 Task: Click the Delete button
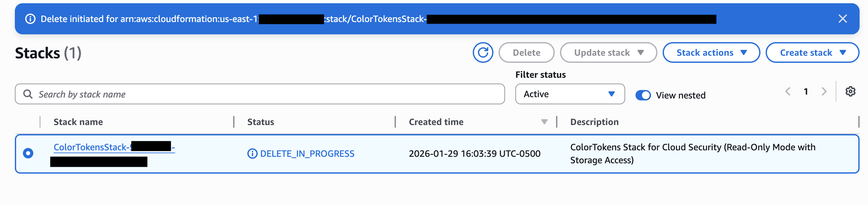point(526,52)
